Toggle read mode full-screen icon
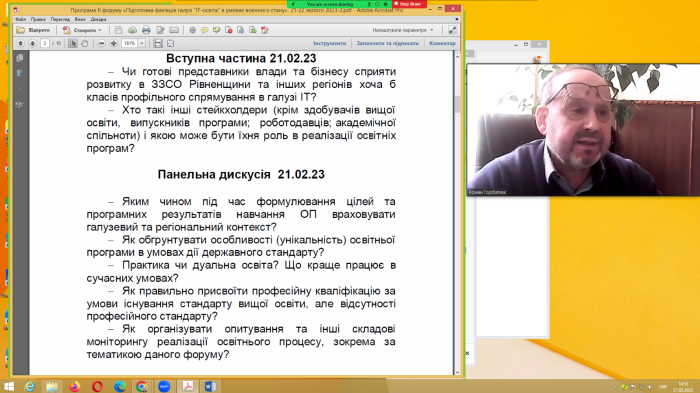The width and height of the screenshot is (700, 393). 452,30
